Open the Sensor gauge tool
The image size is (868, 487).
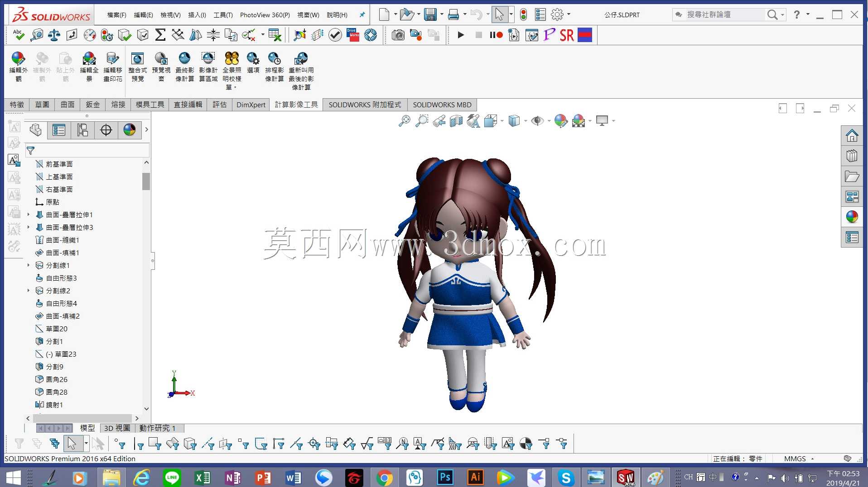click(x=90, y=35)
